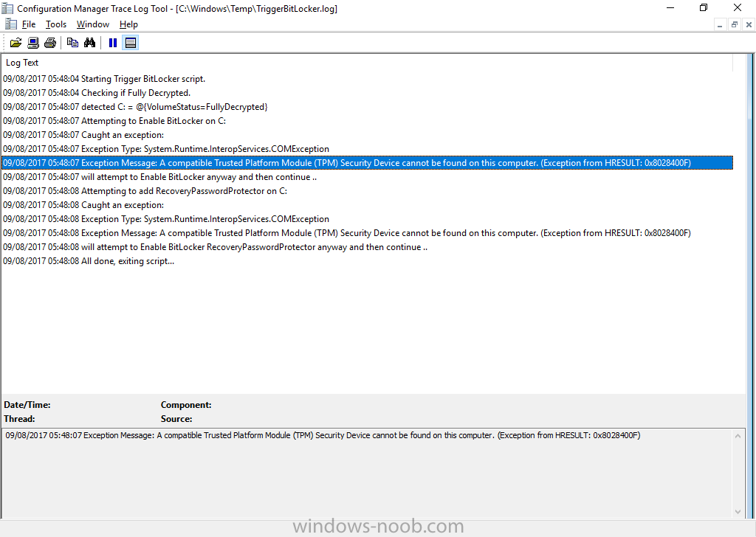Screen dimensions: 756x537
Task: Open the Tools menu
Action: coord(56,24)
